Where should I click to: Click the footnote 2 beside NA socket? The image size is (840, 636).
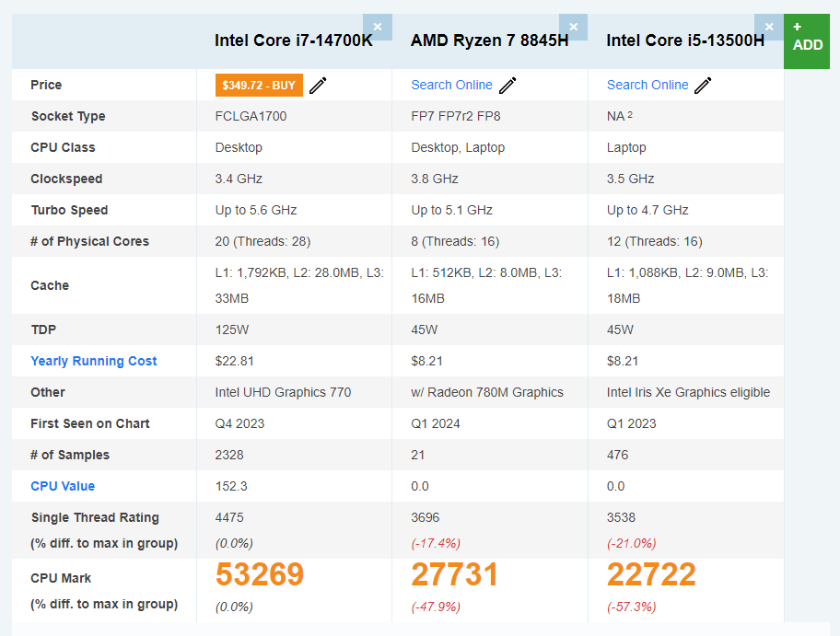[x=630, y=115]
